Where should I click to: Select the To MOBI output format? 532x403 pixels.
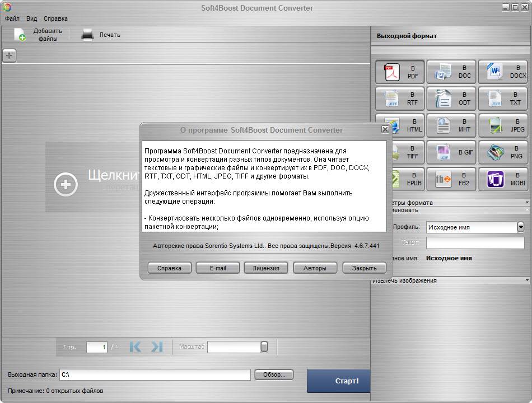[503, 179]
